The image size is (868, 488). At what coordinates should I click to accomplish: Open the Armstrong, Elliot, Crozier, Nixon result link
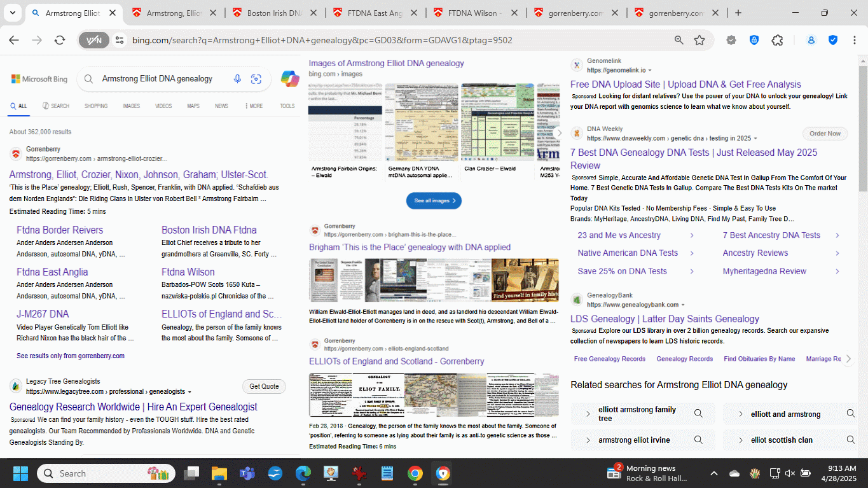click(139, 174)
